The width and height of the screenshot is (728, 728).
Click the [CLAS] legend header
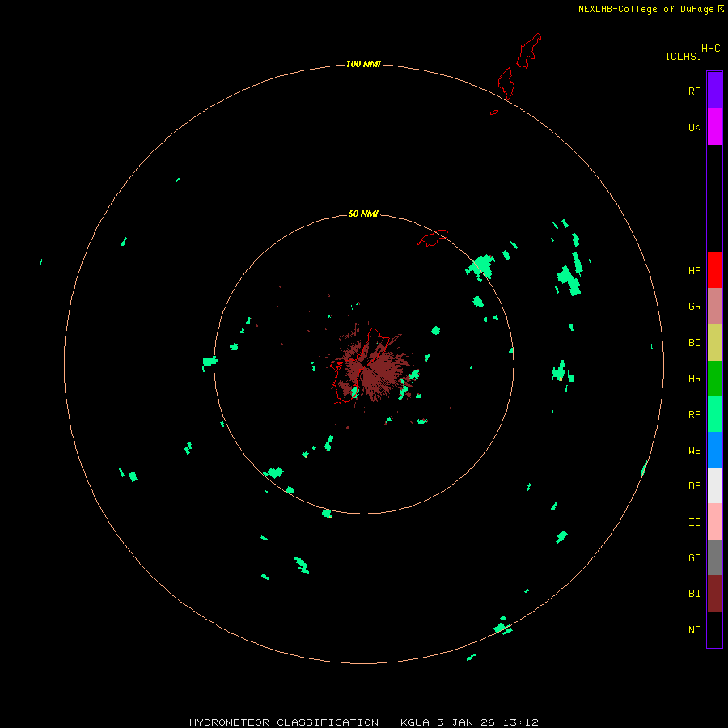684,56
